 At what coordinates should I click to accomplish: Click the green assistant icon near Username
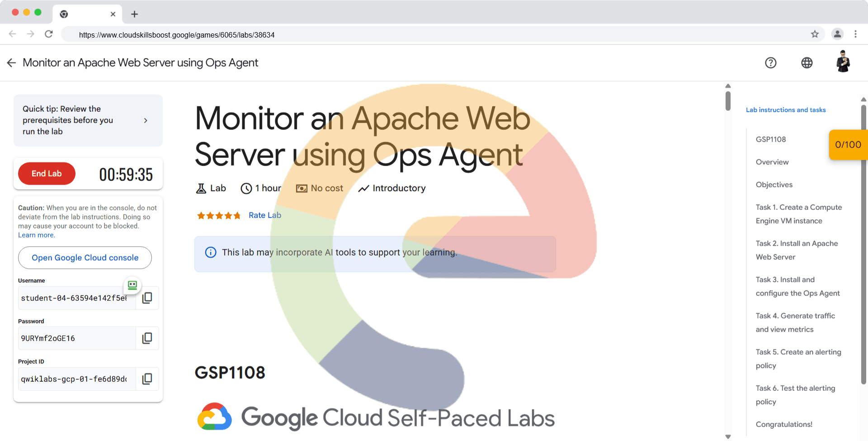coord(132,285)
